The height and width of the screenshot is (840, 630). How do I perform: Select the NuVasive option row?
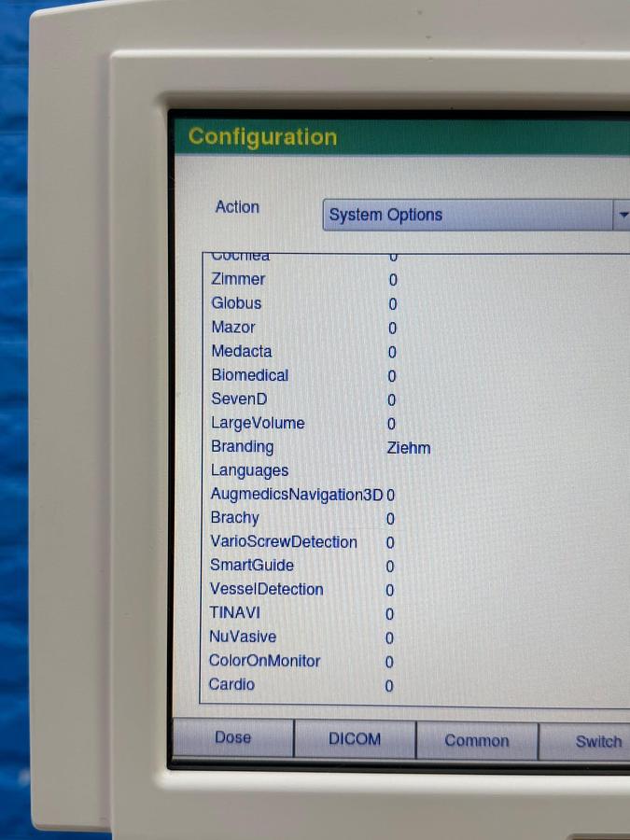(415, 637)
